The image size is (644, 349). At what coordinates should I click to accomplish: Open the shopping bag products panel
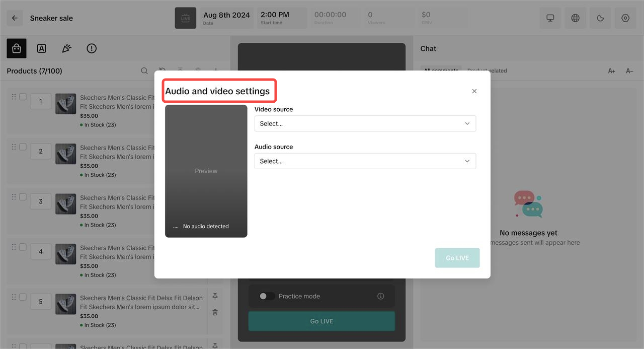click(17, 48)
